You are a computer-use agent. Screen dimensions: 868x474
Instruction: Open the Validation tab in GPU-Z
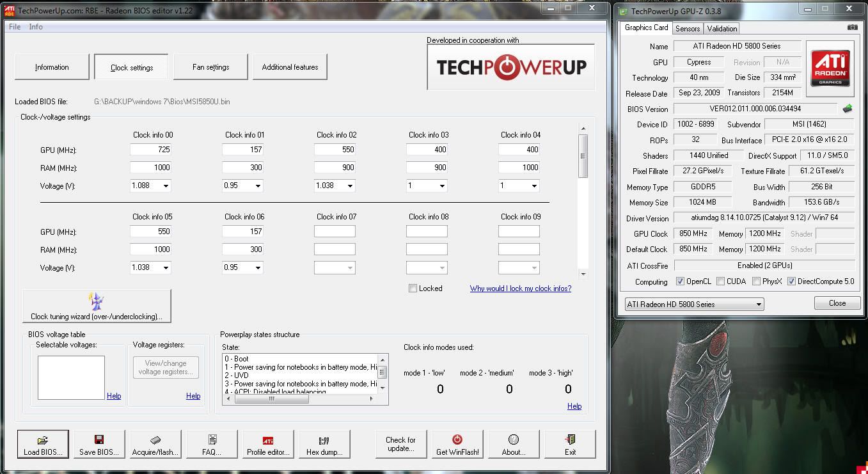click(x=722, y=29)
